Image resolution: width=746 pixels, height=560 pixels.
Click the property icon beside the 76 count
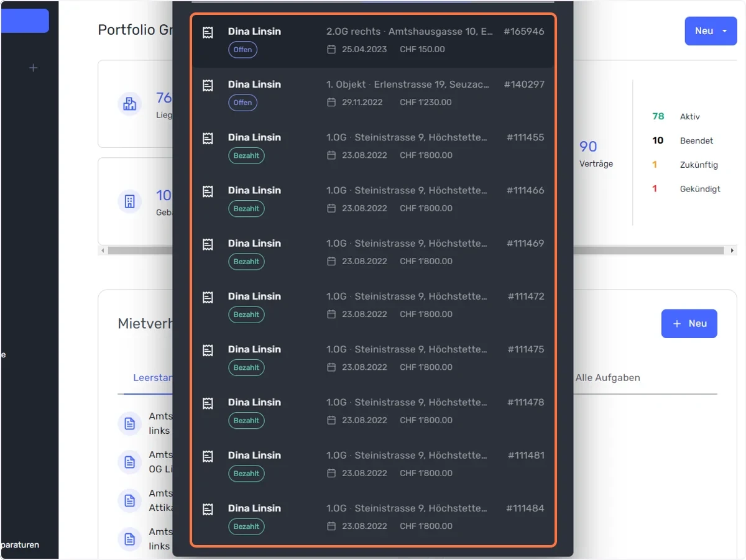[x=130, y=104]
